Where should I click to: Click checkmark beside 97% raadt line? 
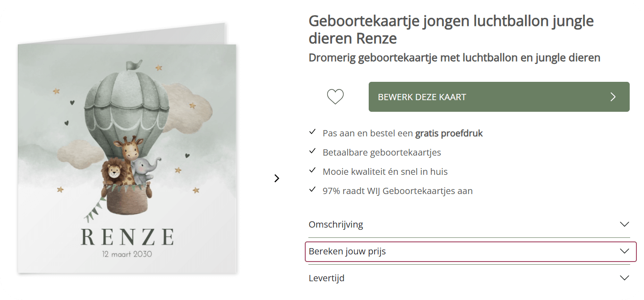pos(312,190)
